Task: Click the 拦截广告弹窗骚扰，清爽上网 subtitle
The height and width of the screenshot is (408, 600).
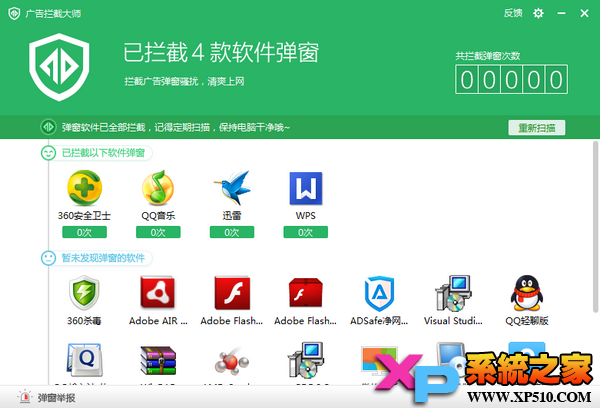Action: (x=184, y=82)
